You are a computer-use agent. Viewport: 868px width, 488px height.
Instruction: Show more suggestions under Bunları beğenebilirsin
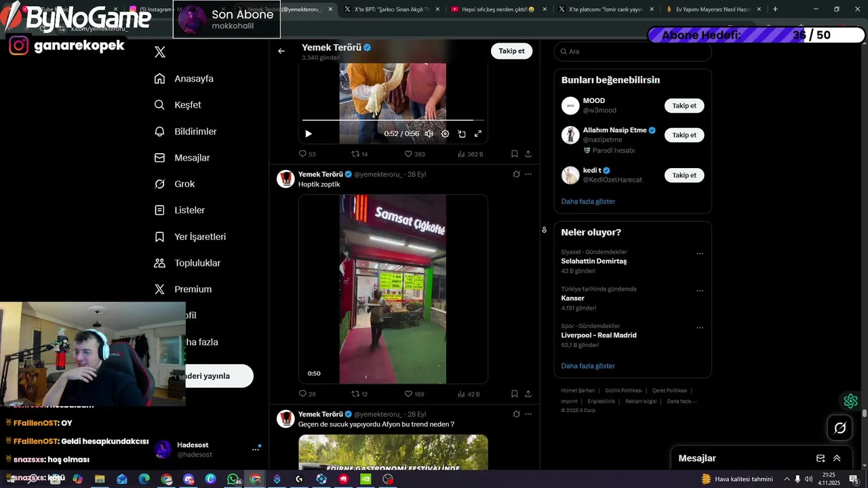(x=588, y=201)
